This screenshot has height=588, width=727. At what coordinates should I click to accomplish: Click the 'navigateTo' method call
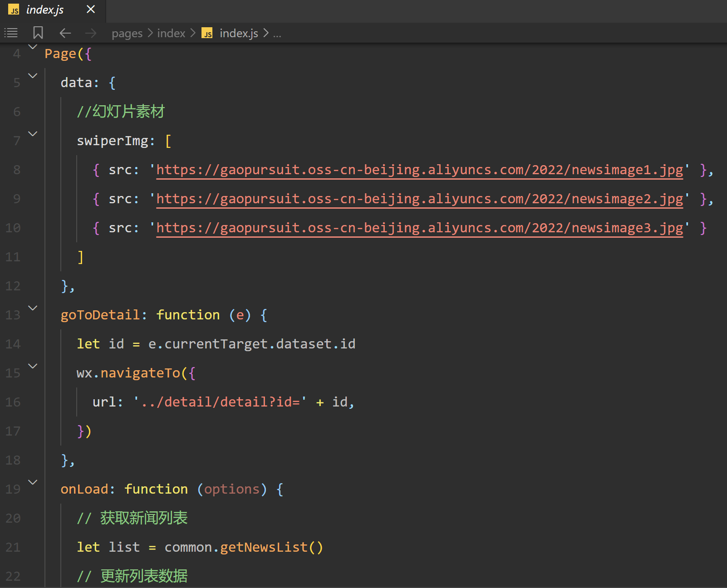tap(140, 373)
